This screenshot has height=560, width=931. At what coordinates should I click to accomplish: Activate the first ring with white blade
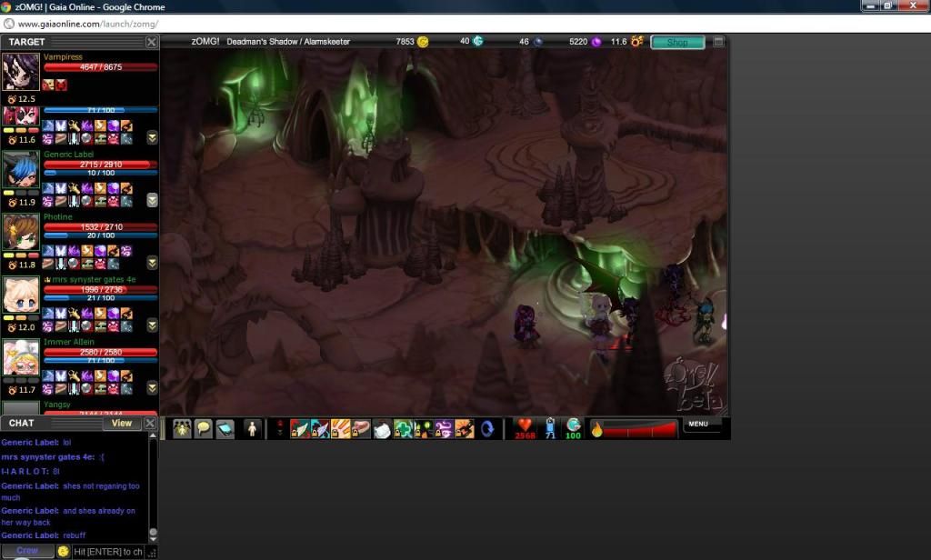click(300, 429)
